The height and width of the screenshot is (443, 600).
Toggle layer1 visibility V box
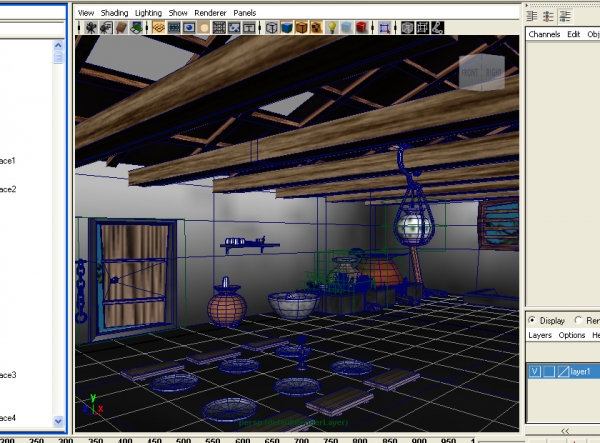tap(535, 371)
